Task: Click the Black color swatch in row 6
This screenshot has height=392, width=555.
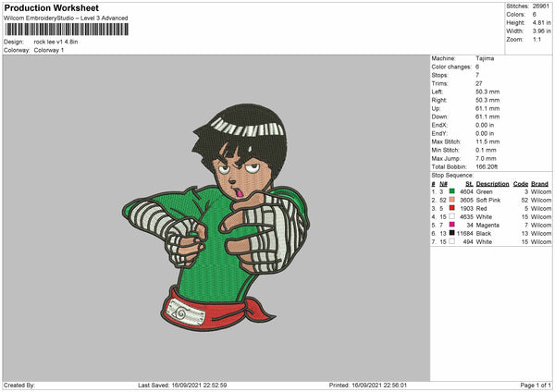Action: click(x=452, y=233)
